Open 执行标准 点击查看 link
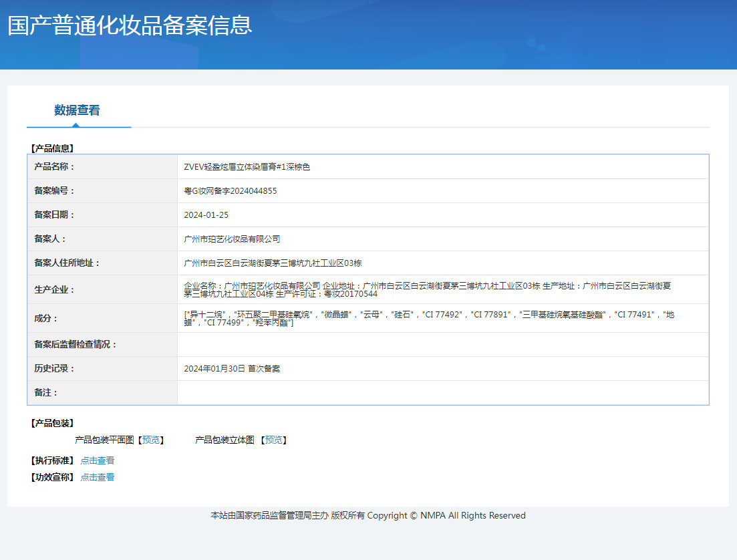This screenshot has width=737, height=560. 98,461
